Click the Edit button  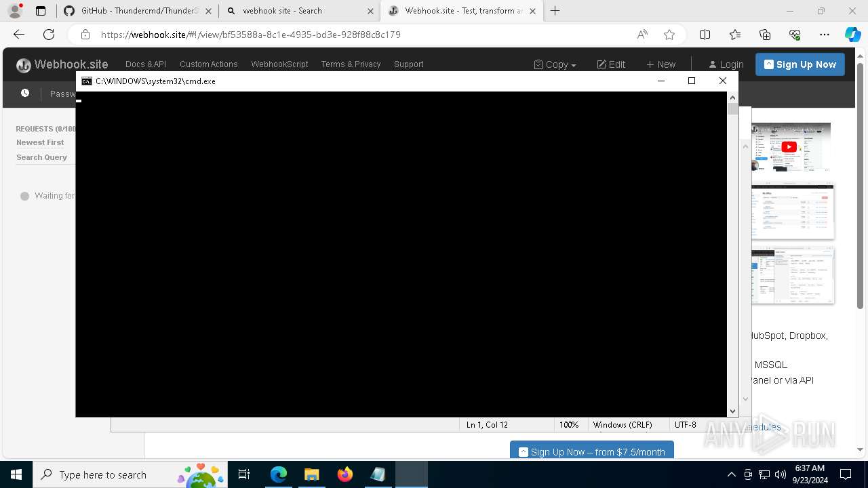tap(611, 64)
